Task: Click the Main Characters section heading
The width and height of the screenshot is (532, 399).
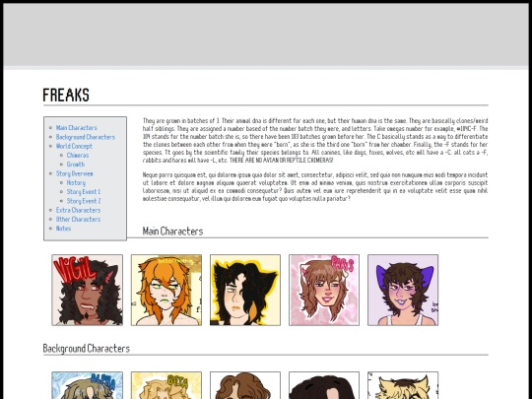Action: (x=172, y=232)
